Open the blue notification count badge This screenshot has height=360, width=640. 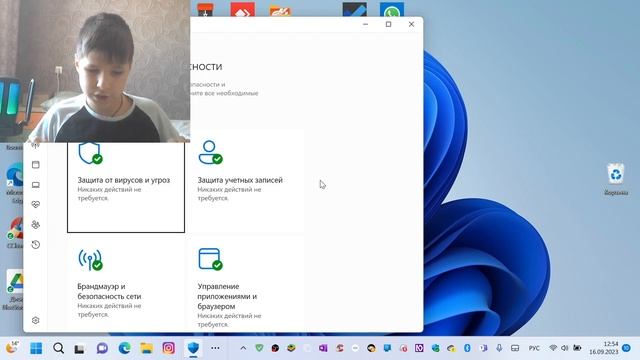[627, 348]
